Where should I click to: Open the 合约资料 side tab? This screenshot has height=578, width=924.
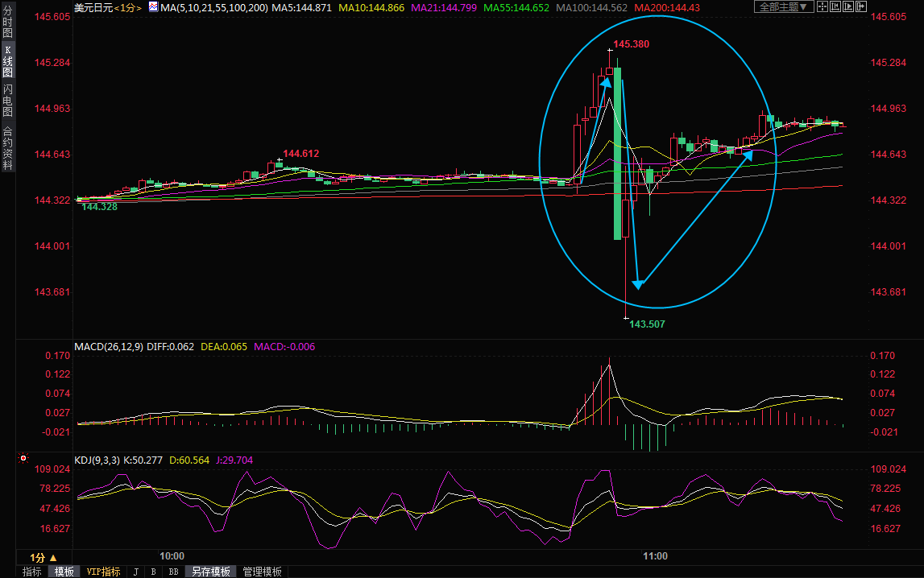coord(7,147)
